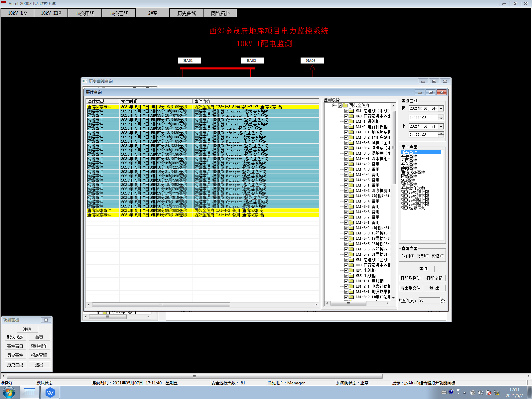532x399 pixels.
Task: Open the Acrel monitoring app taskbar icon
Action: pyautogui.click(x=30, y=392)
